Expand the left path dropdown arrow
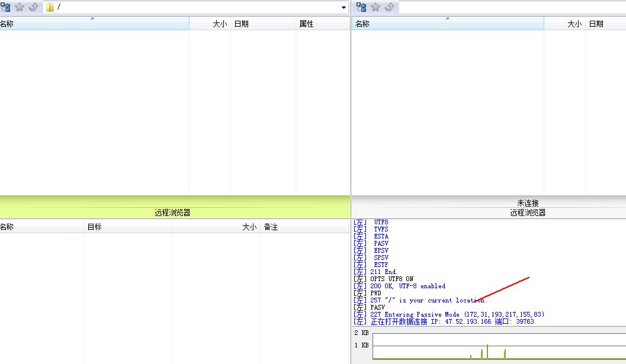Viewport: 626px width, 364px height. click(344, 8)
